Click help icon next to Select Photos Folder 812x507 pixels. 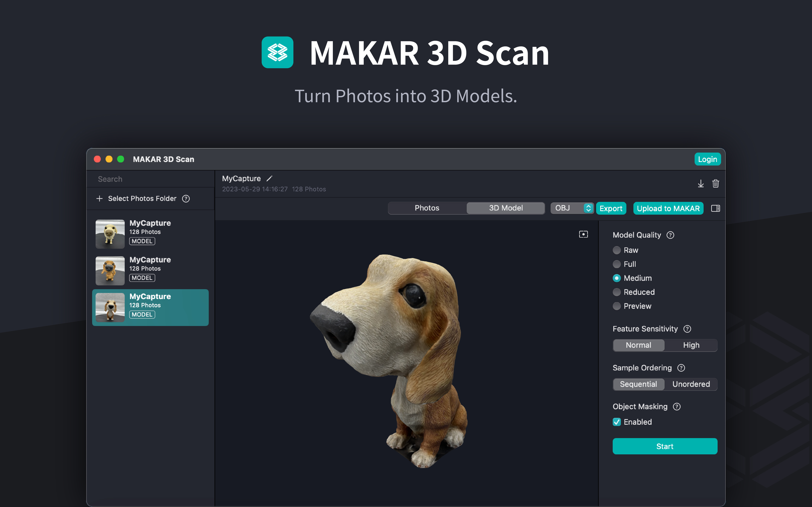click(x=186, y=199)
